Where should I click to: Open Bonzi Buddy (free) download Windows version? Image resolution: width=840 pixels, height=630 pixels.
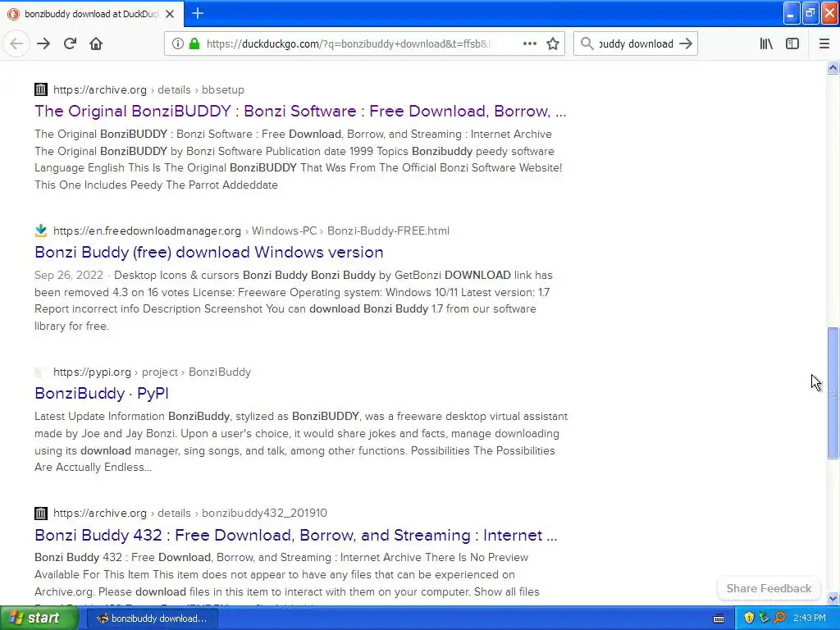point(209,252)
